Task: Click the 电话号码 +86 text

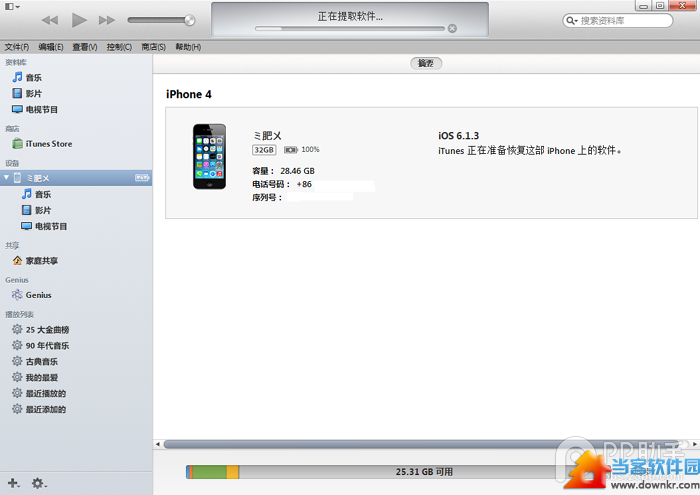Action: point(282,184)
